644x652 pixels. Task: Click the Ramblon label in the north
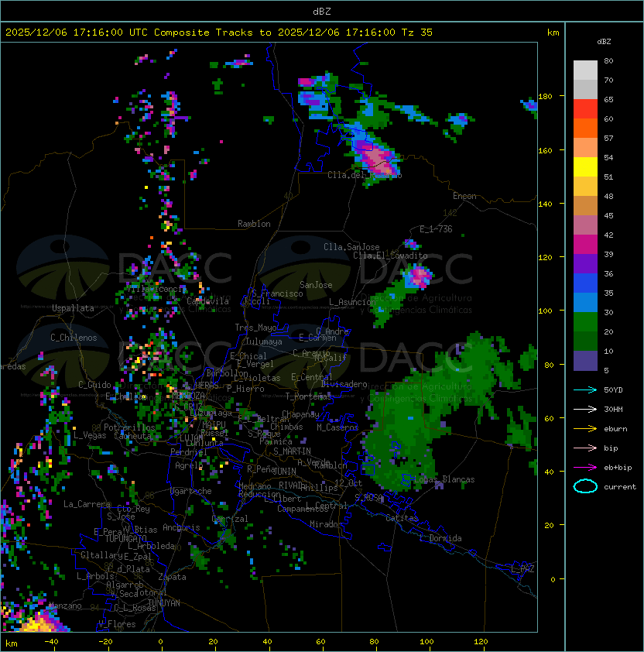pyautogui.click(x=254, y=224)
